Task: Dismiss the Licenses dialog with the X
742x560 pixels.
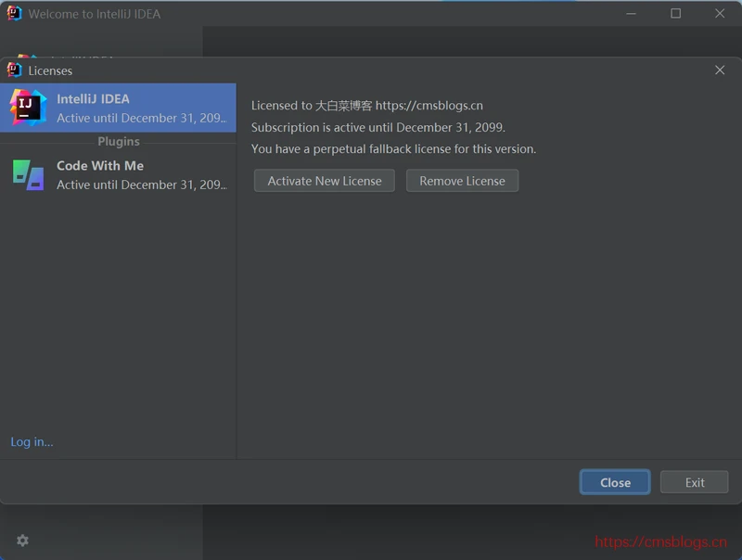Action: 719,70
